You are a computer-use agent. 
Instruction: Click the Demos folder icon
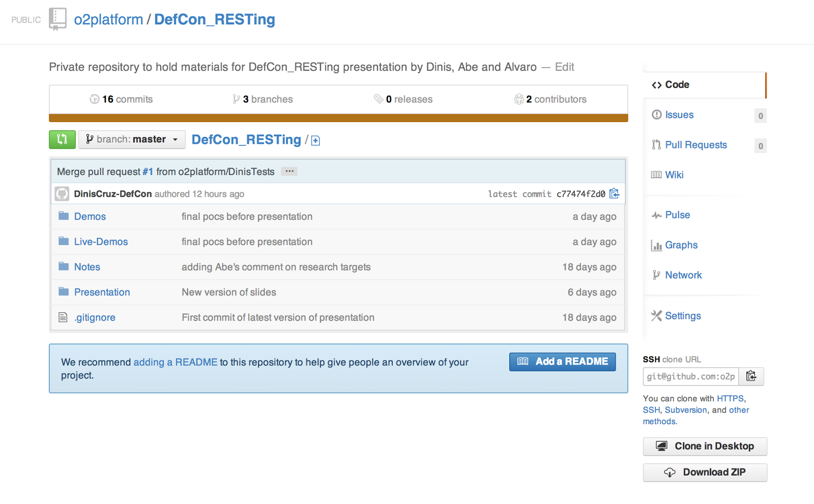(64, 216)
